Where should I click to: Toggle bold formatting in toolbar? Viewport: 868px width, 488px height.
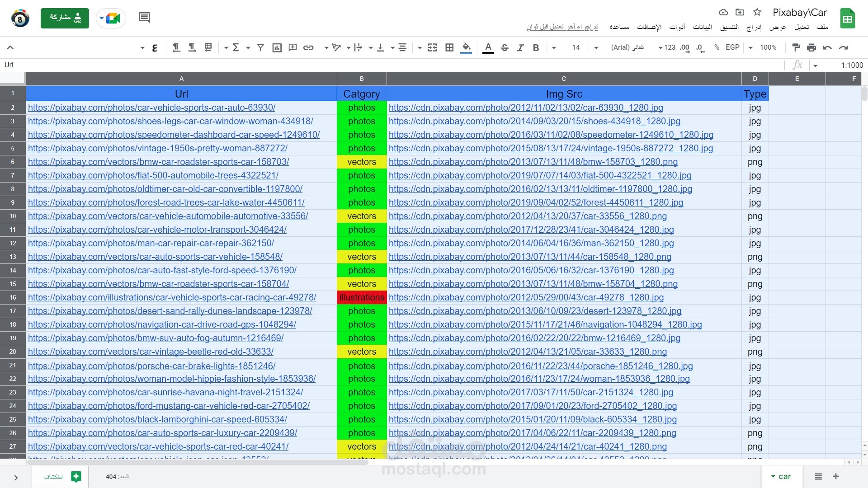click(x=536, y=47)
